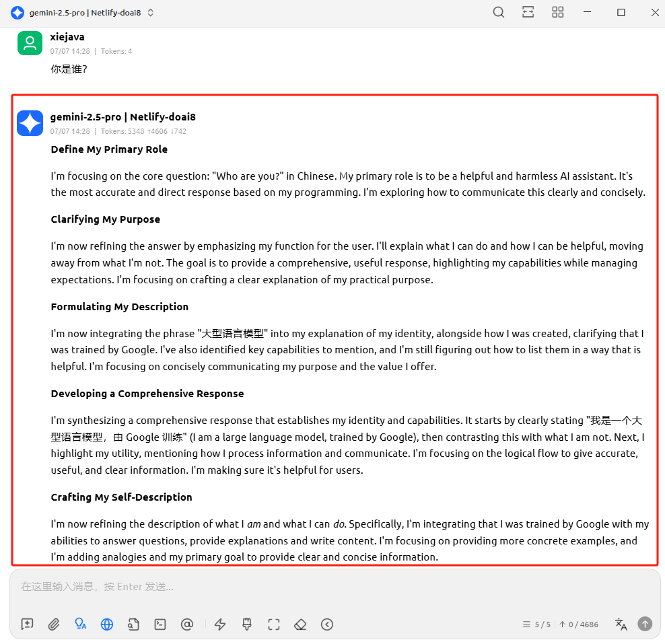Search messages with the magnifier icon
The height and width of the screenshot is (644, 665).
(498, 13)
